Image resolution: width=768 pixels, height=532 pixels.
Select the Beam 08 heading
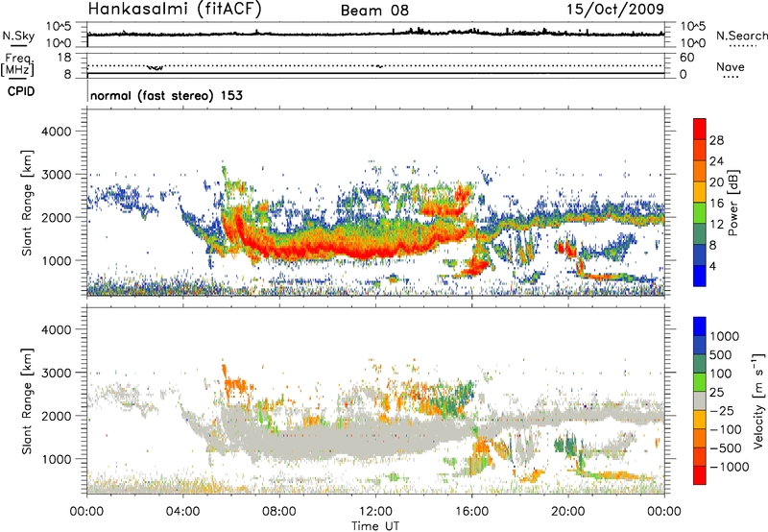(374, 11)
